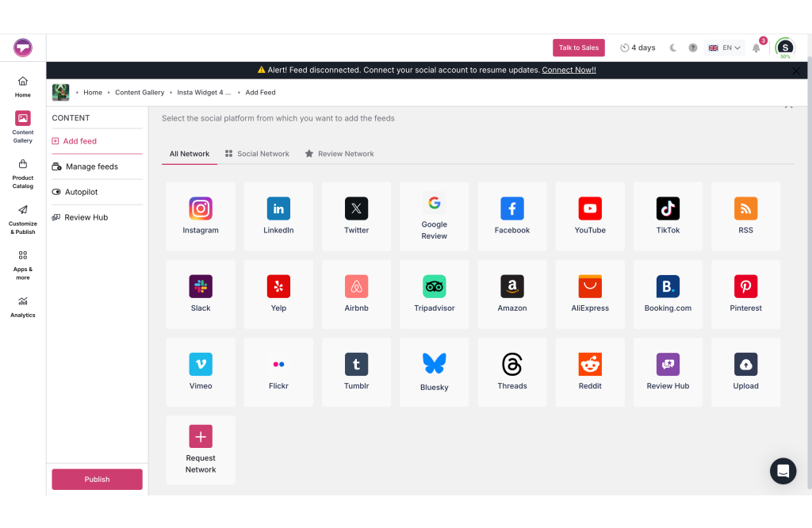Viewport: 812px width, 528px height.
Task: Select the Instagram network tile
Action: (x=201, y=216)
